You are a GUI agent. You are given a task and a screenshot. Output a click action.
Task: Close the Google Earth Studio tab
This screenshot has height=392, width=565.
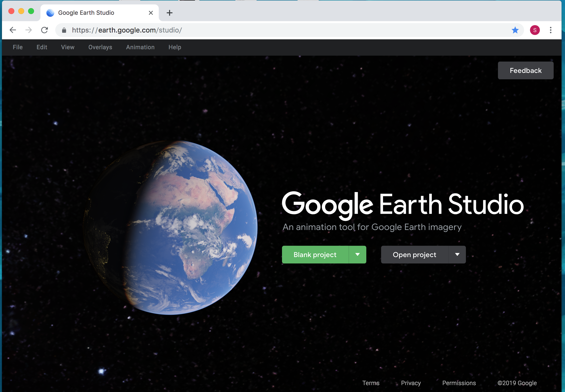pyautogui.click(x=151, y=13)
